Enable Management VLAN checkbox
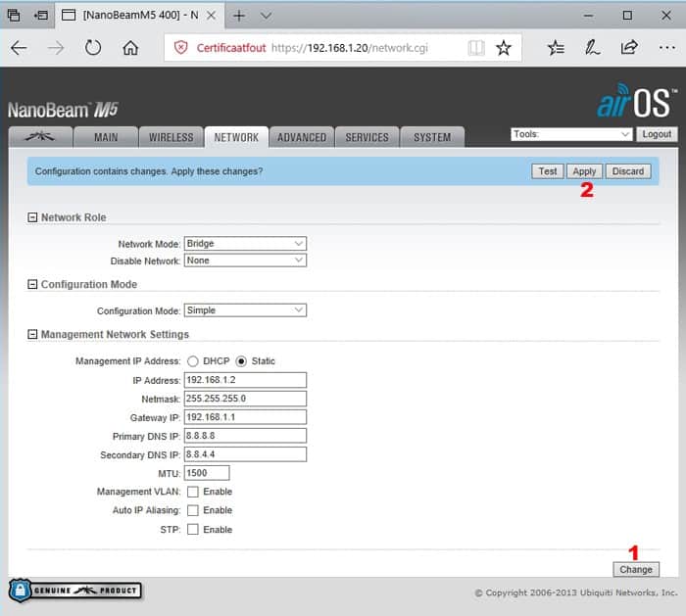The height and width of the screenshot is (616, 686). 192,492
